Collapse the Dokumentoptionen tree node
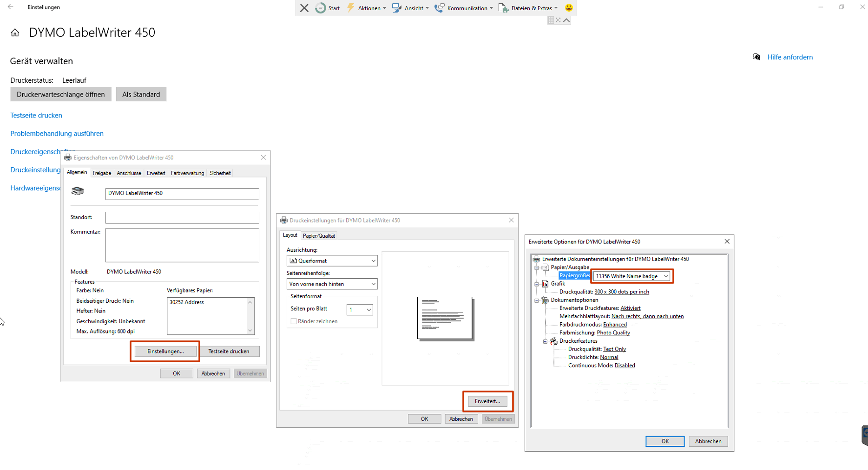Viewport: 868px width, 470px height. pyautogui.click(x=537, y=300)
